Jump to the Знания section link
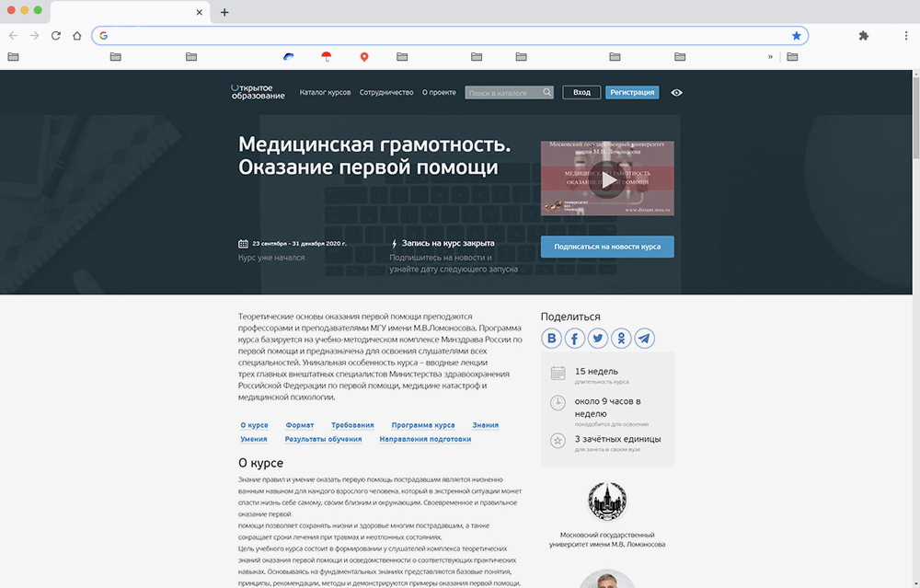Image resolution: width=920 pixels, height=588 pixels. [x=485, y=425]
